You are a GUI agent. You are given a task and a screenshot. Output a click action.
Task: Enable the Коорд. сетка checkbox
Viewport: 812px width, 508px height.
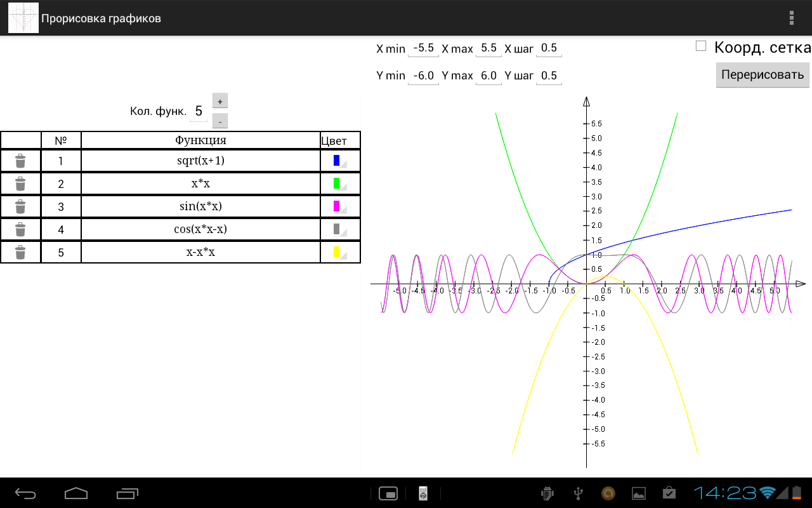[701, 46]
